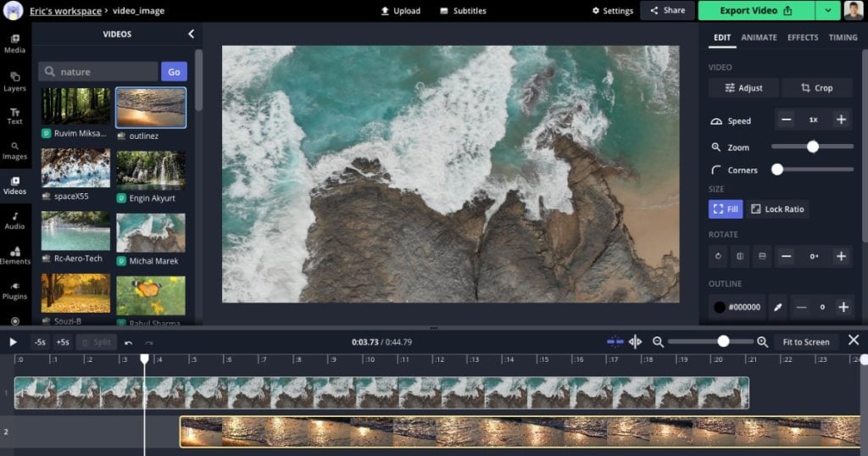
Task: Switch to the Effects tab
Action: pyautogui.click(x=803, y=37)
